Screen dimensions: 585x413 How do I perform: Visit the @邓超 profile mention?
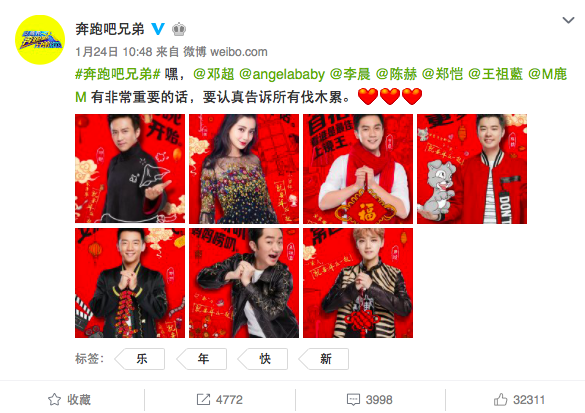click(x=214, y=74)
